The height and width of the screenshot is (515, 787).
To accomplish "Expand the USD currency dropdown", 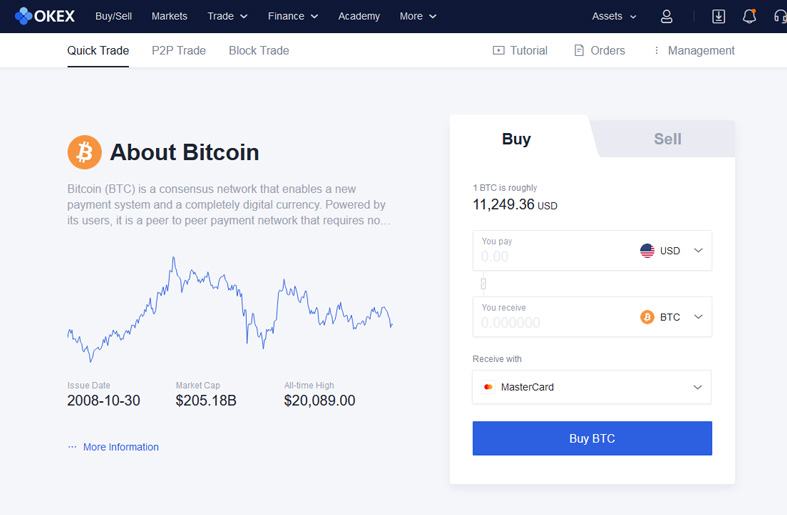I will (672, 250).
